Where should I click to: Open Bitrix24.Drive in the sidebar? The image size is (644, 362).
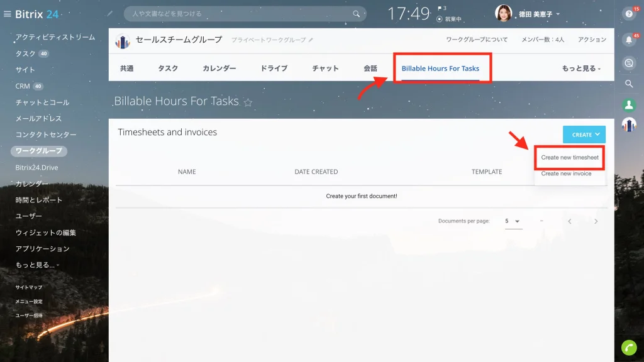click(x=36, y=167)
